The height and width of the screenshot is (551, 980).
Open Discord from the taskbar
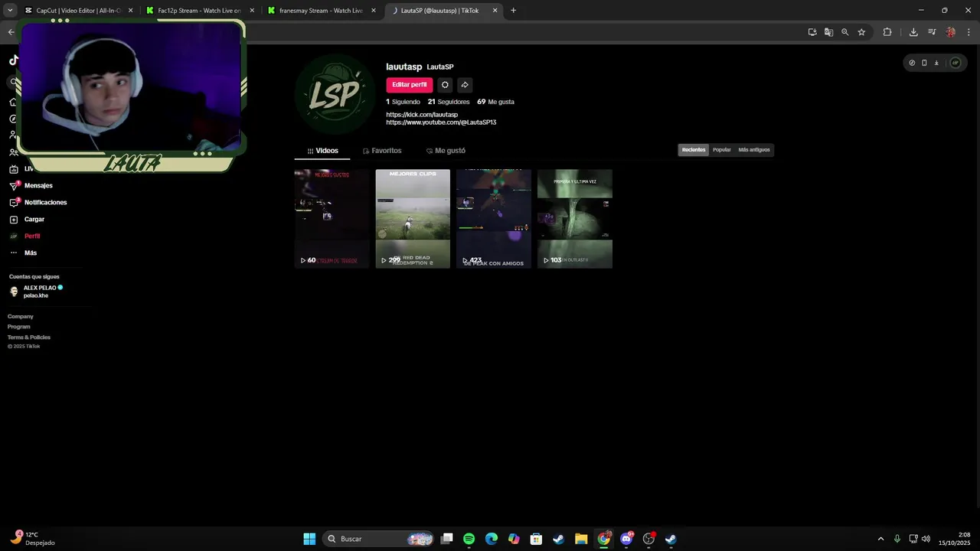(626, 539)
